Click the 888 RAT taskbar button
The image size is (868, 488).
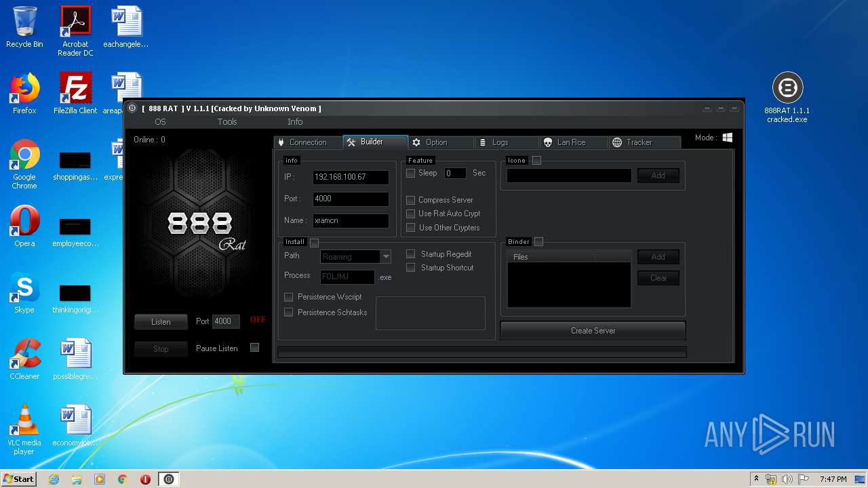click(x=169, y=479)
